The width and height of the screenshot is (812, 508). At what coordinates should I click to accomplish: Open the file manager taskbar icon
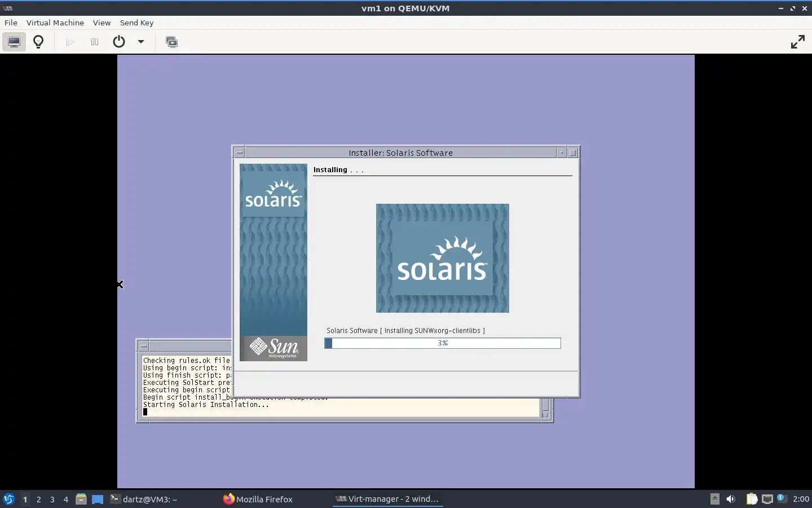[x=81, y=499]
